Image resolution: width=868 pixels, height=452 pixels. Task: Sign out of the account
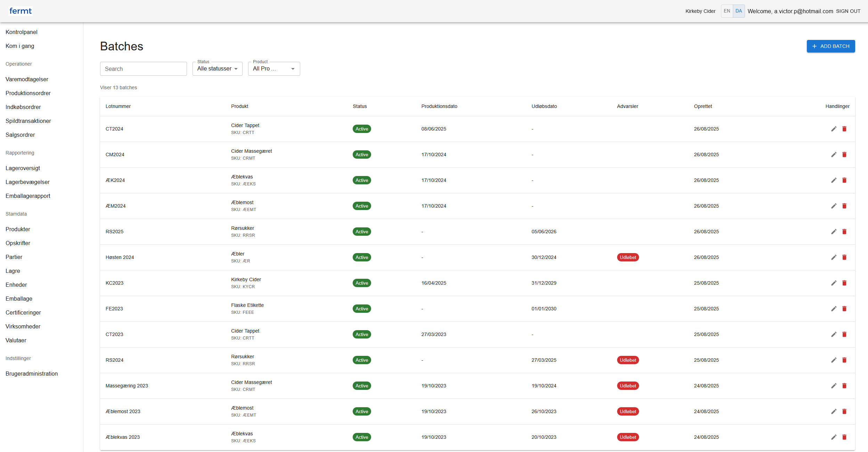[x=848, y=11]
